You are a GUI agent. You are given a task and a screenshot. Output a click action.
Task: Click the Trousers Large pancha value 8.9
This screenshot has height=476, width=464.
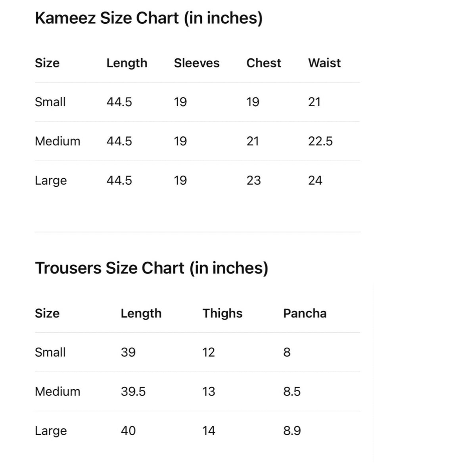pyautogui.click(x=292, y=431)
